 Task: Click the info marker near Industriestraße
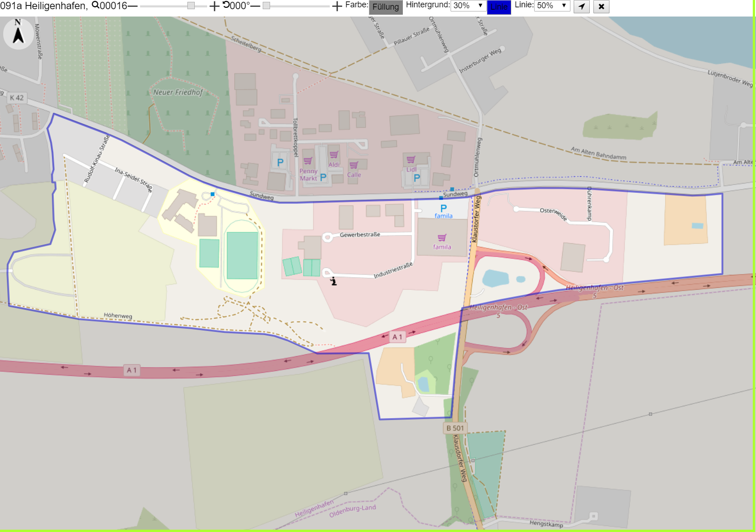pos(333,281)
